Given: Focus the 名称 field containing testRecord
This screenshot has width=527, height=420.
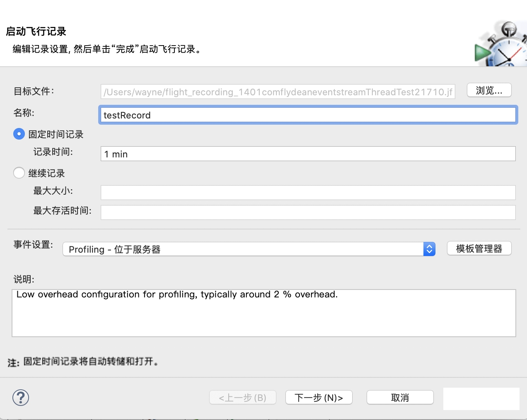Looking at the screenshot, I should point(308,115).
